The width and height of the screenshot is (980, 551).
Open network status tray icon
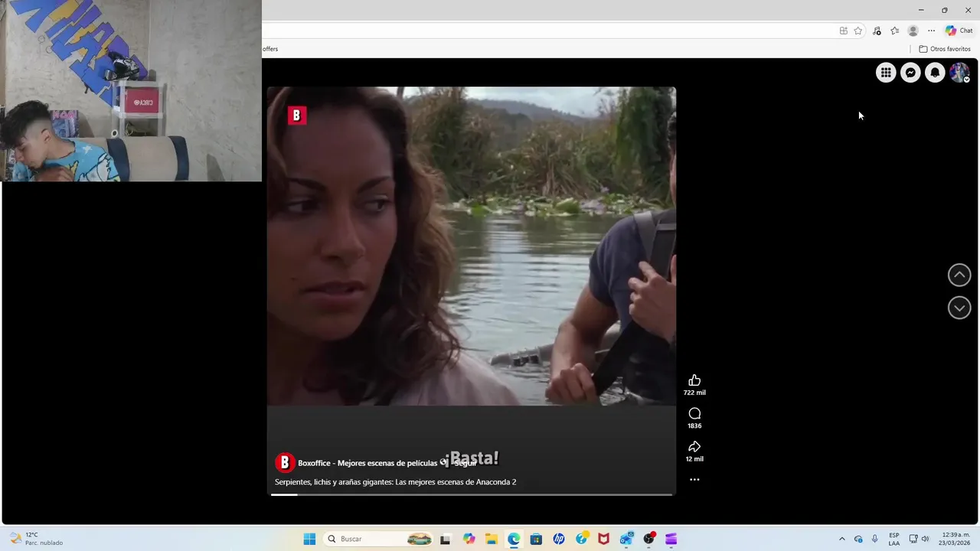[913, 539]
